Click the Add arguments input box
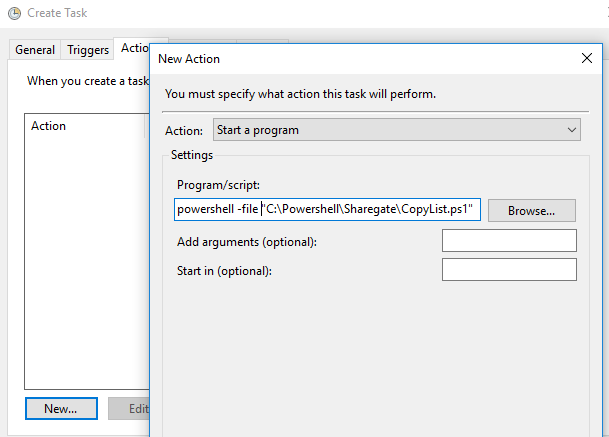The height and width of the screenshot is (437, 609). tap(509, 240)
